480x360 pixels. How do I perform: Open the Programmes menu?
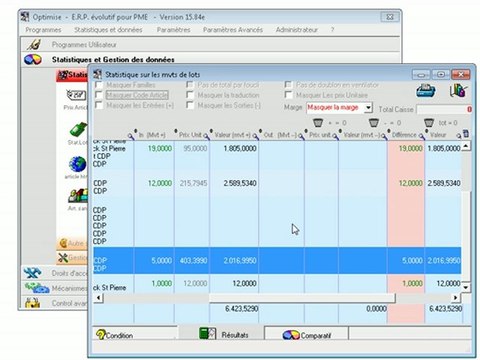tap(43, 30)
